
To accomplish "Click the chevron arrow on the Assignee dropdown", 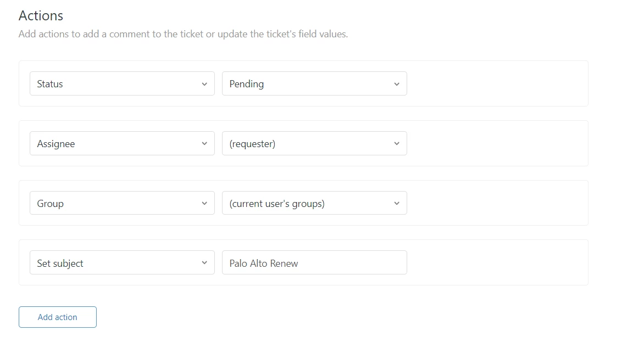I will click(204, 144).
